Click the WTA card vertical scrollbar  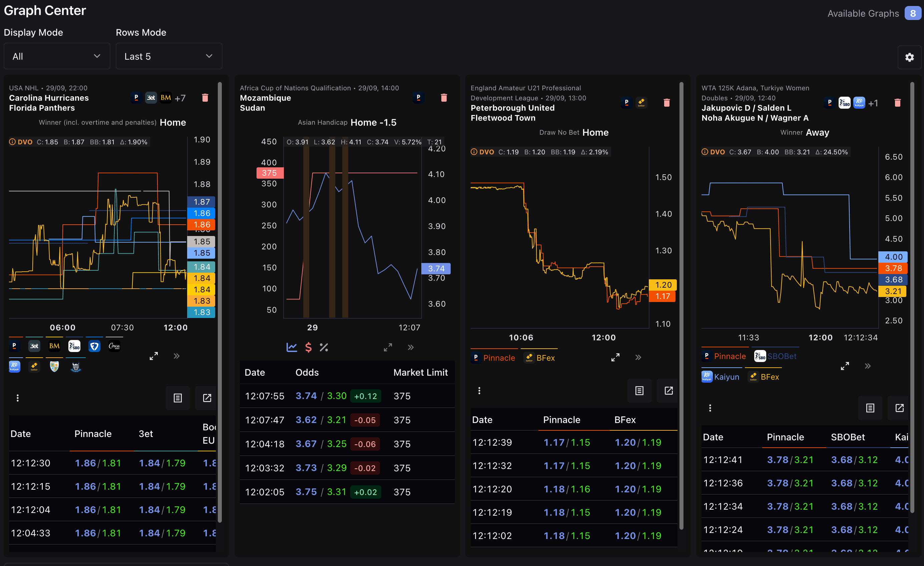(912, 297)
